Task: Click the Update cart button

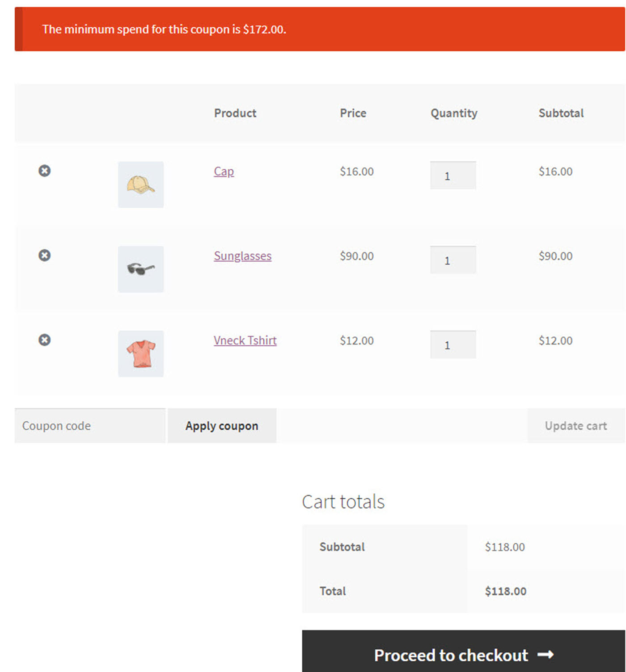Action: tap(575, 426)
